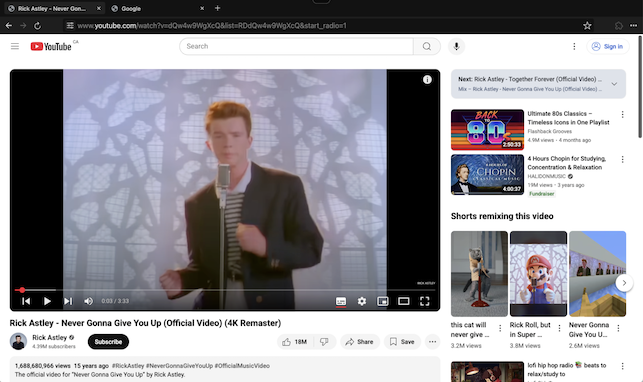
Task: Expand the Next mix playlist panel chevron
Action: pos(614,84)
